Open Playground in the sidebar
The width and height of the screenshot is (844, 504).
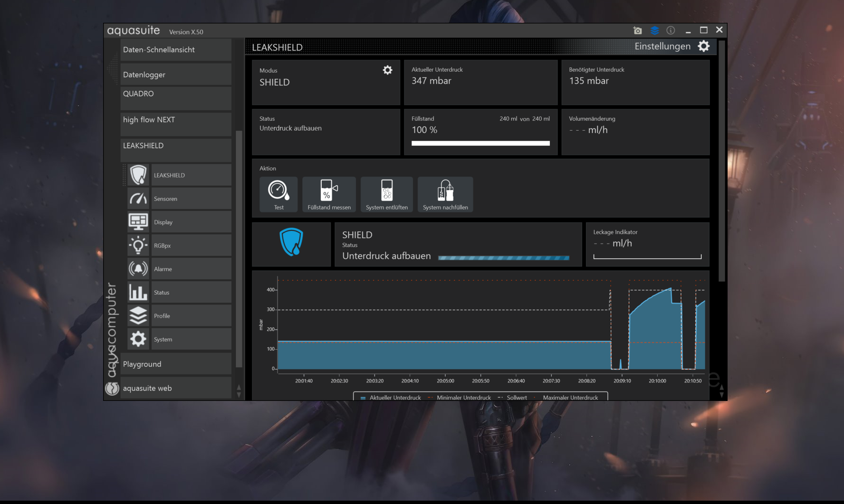(176, 364)
